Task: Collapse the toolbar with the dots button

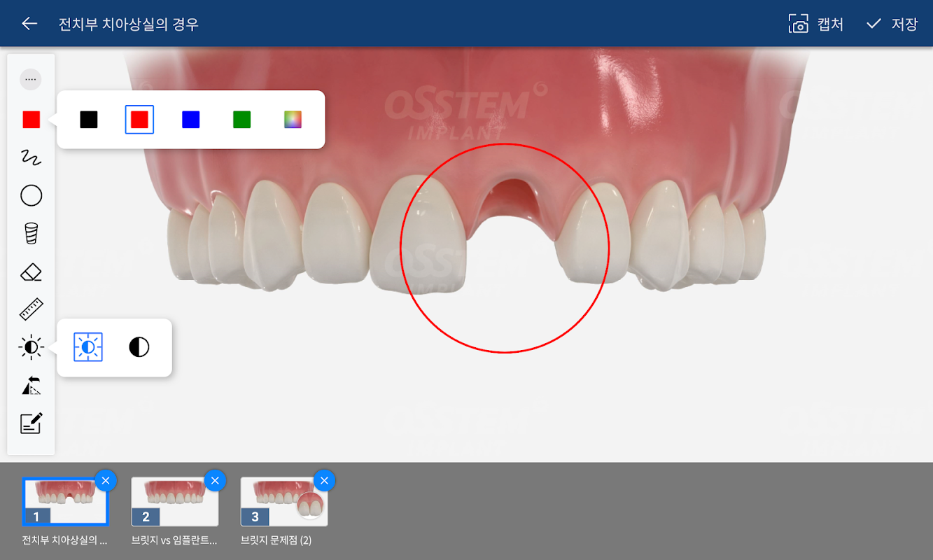Action: [31, 80]
